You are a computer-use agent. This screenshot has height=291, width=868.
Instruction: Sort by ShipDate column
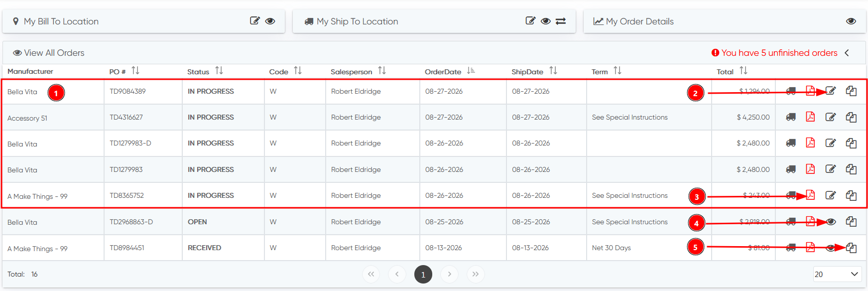click(553, 71)
